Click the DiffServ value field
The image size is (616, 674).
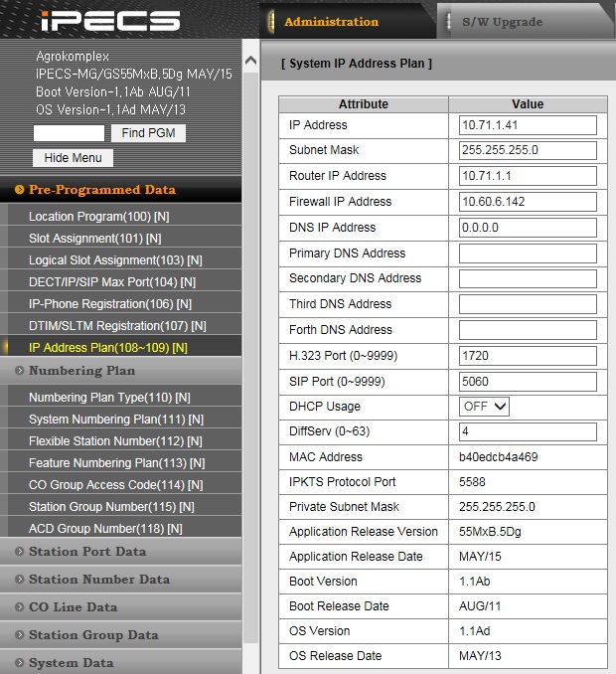tap(528, 432)
